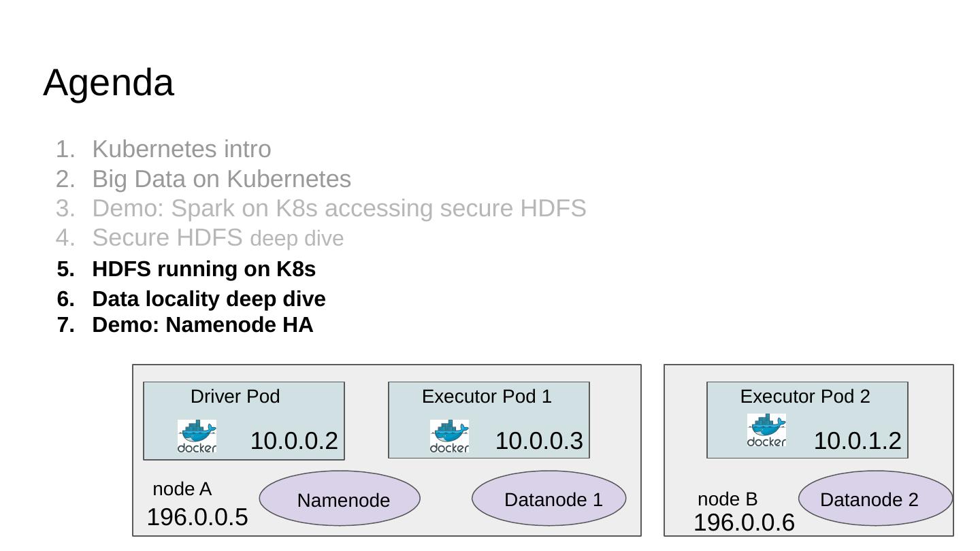The height and width of the screenshot is (551, 980).
Task: Select Demo: Namenode HA agenda item
Action: click(x=202, y=325)
